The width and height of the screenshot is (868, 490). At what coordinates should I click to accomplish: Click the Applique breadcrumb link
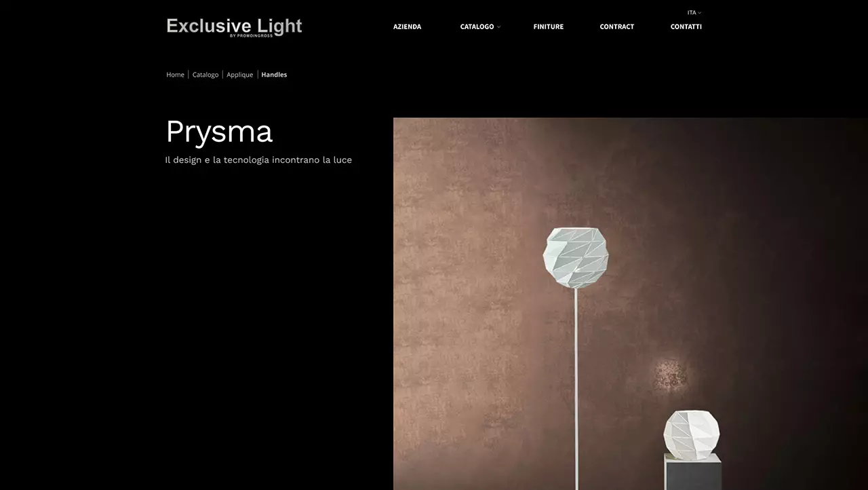(x=239, y=75)
